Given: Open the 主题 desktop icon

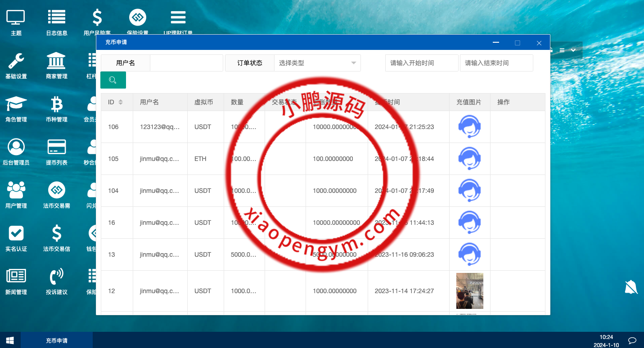Looking at the screenshot, I should [x=16, y=20].
